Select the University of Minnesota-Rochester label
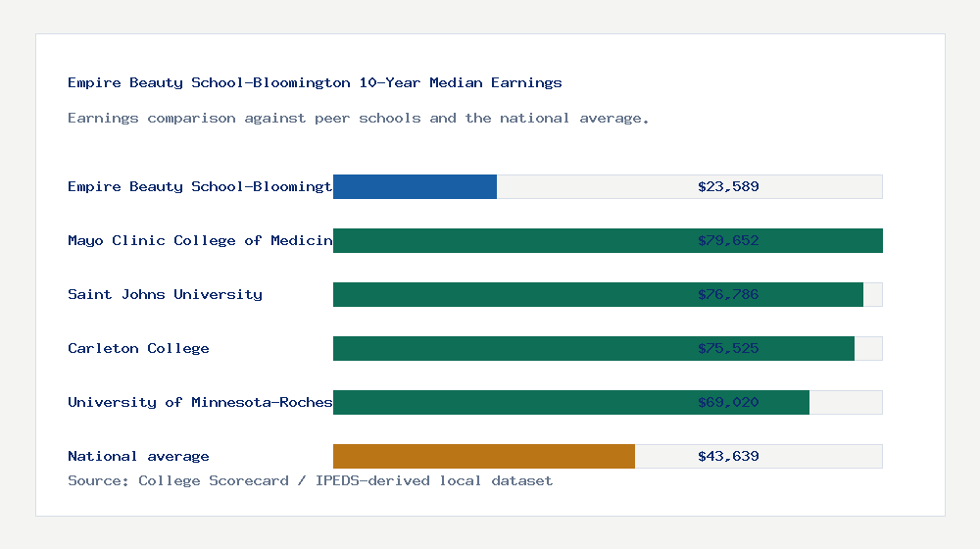 (x=200, y=402)
